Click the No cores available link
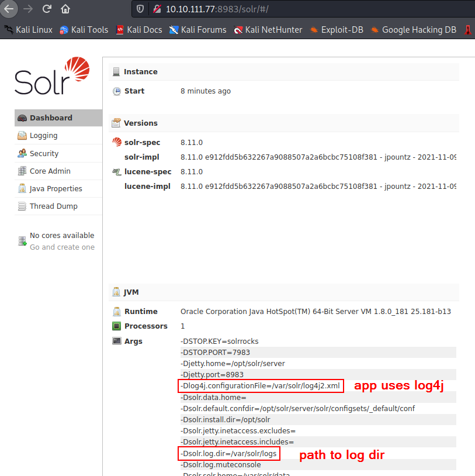475x476 pixels. tap(61, 235)
